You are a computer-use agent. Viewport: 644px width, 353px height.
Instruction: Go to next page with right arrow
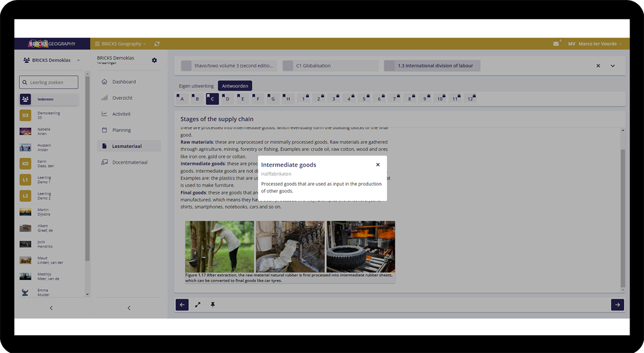point(617,305)
